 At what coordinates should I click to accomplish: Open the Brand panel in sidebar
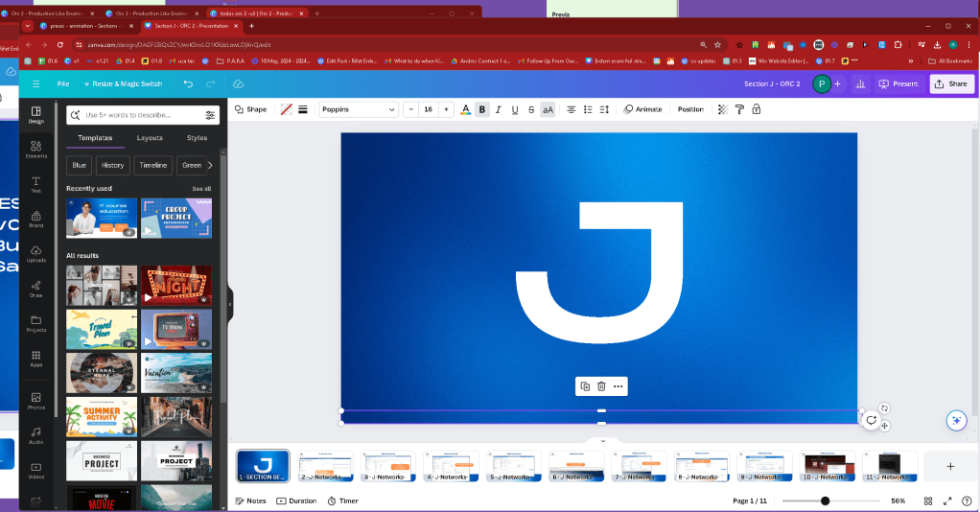[x=36, y=219]
